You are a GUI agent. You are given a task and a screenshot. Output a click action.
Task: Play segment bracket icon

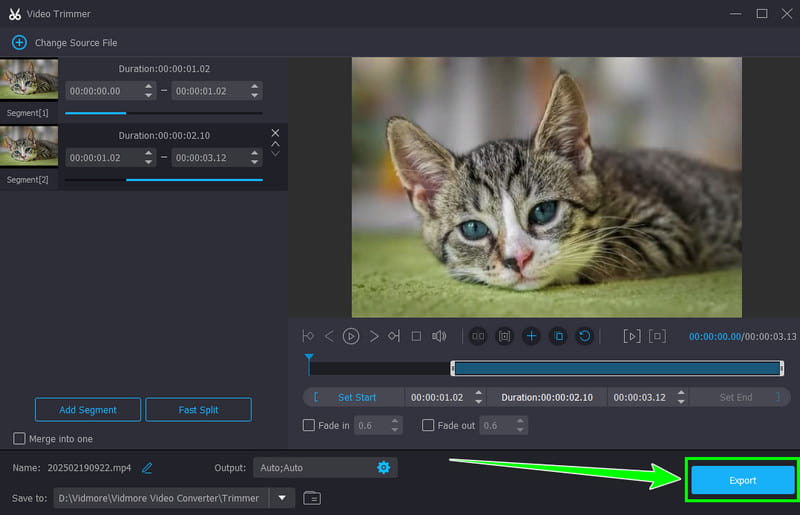tap(632, 336)
